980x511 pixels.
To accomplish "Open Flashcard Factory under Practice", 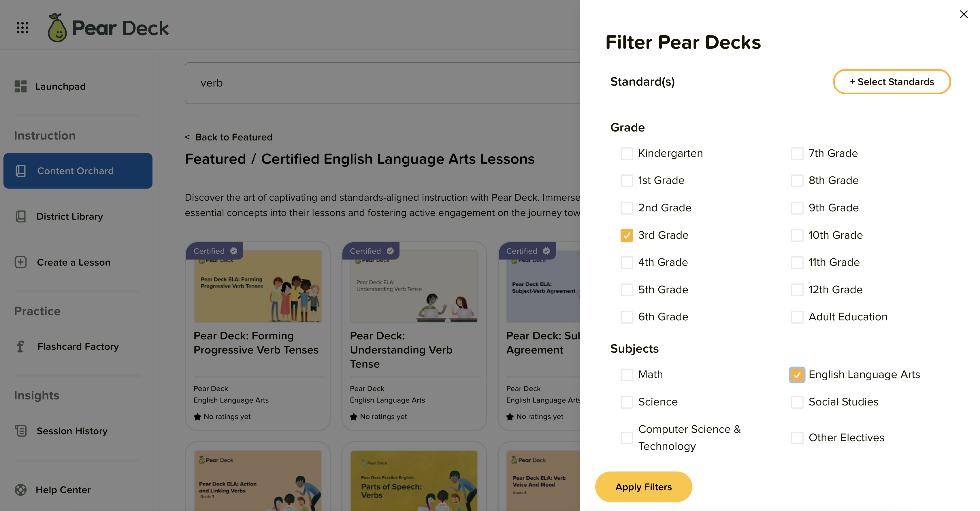I will click(x=78, y=347).
